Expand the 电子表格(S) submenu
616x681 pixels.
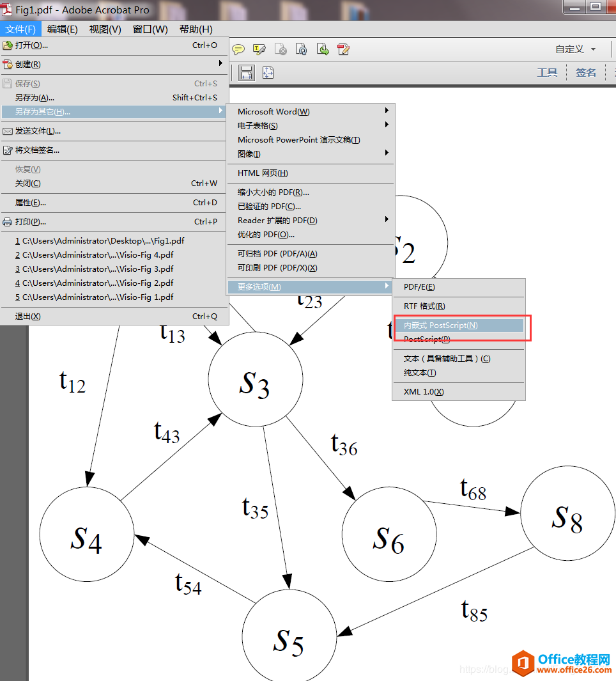coord(311,126)
